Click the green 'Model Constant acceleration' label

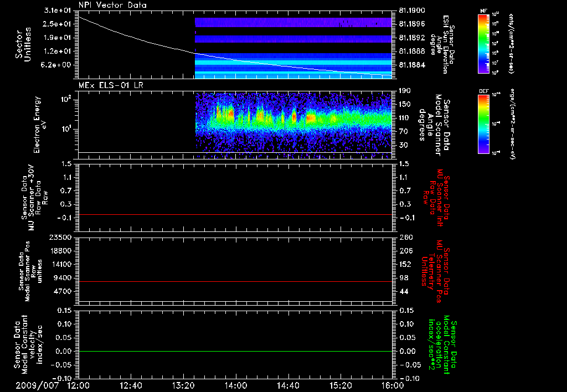(x=442, y=344)
